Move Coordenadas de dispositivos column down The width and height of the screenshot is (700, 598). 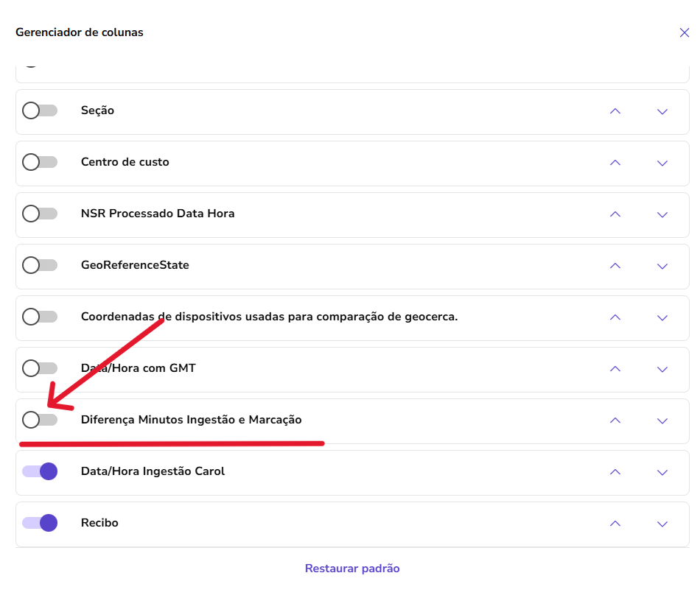662,317
